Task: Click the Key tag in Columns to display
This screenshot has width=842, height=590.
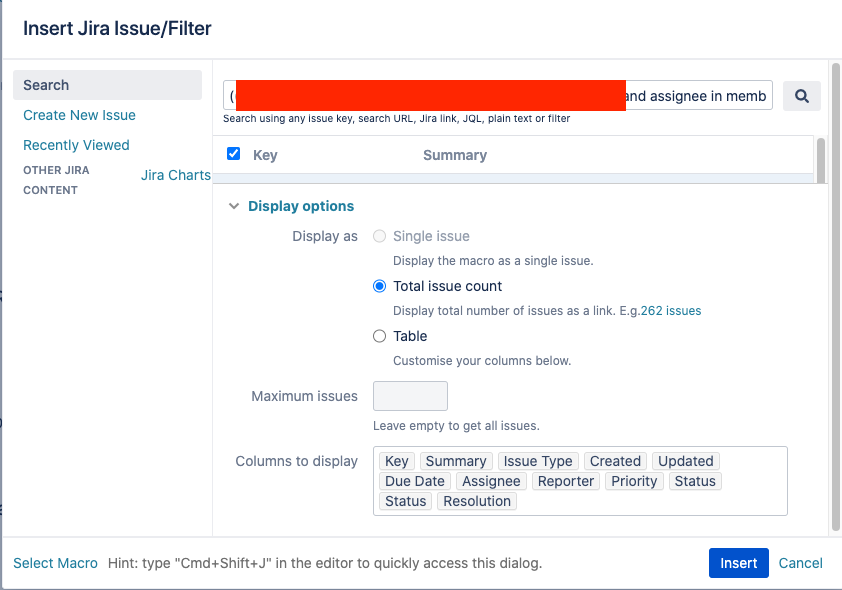Action: point(397,461)
